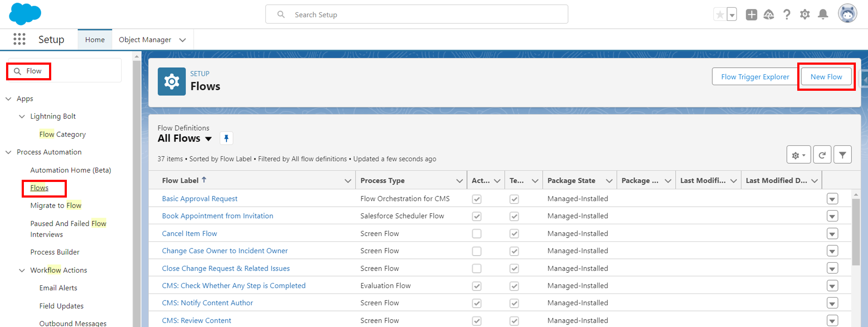Open the All Flows list view dropdown

point(208,139)
